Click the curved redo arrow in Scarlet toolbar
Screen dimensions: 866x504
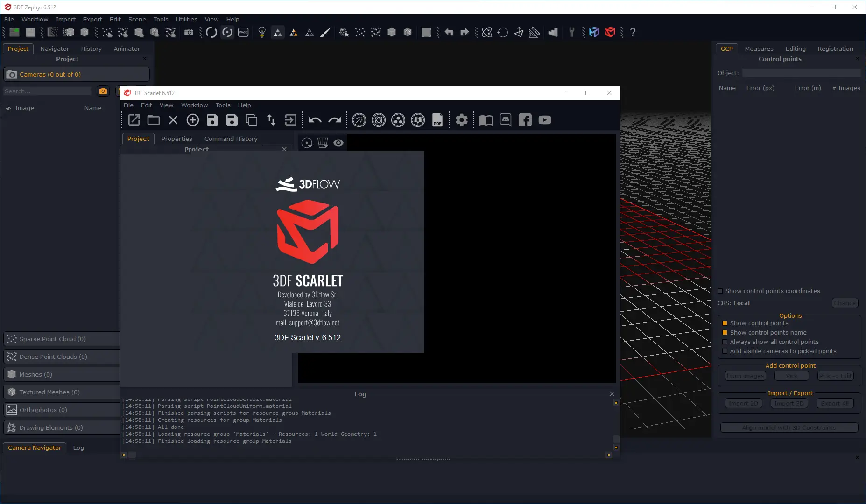(335, 120)
